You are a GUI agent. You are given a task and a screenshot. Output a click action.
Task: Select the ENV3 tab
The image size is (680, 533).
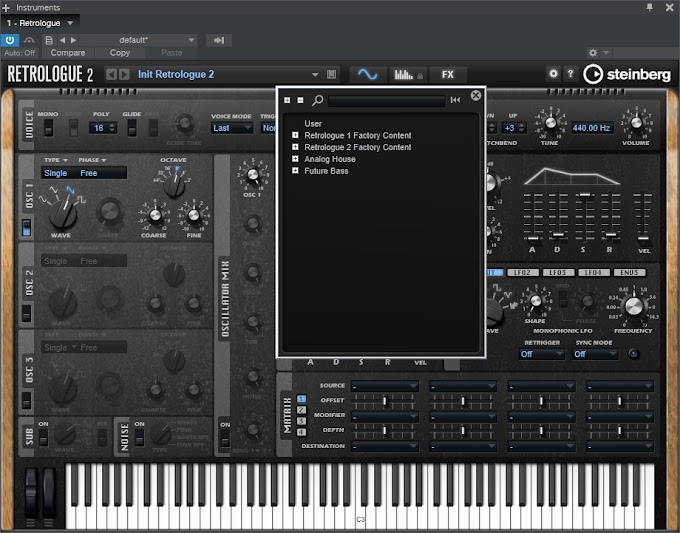click(629, 272)
